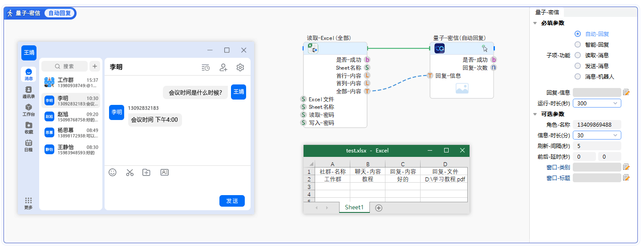Click the add contact icon in chat header

point(223,68)
